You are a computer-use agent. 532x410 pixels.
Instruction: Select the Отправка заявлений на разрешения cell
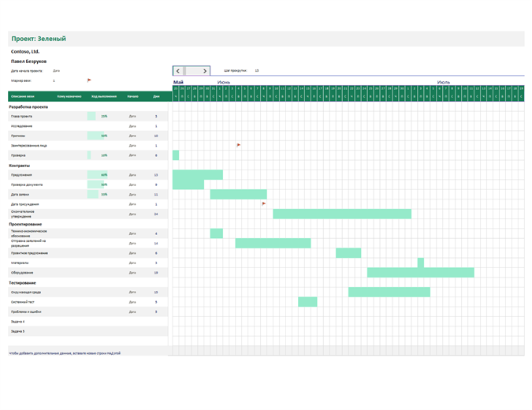[x=28, y=244]
